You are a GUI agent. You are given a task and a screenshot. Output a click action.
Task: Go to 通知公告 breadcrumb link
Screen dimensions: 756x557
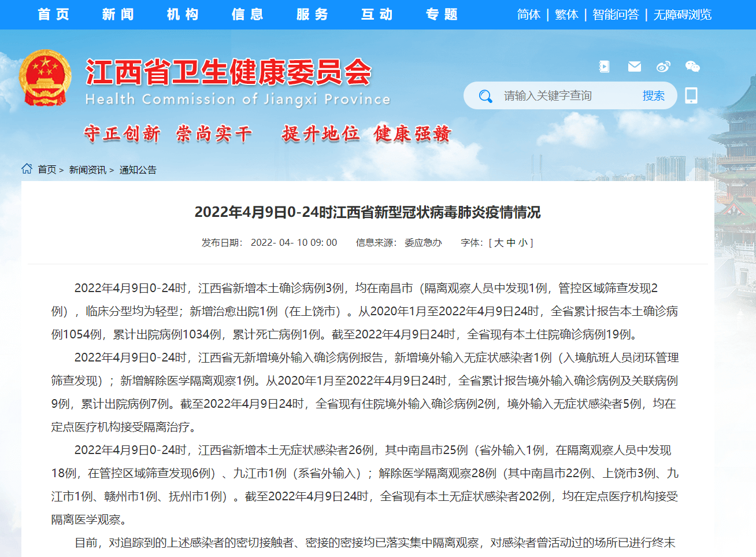click(138, 169)
